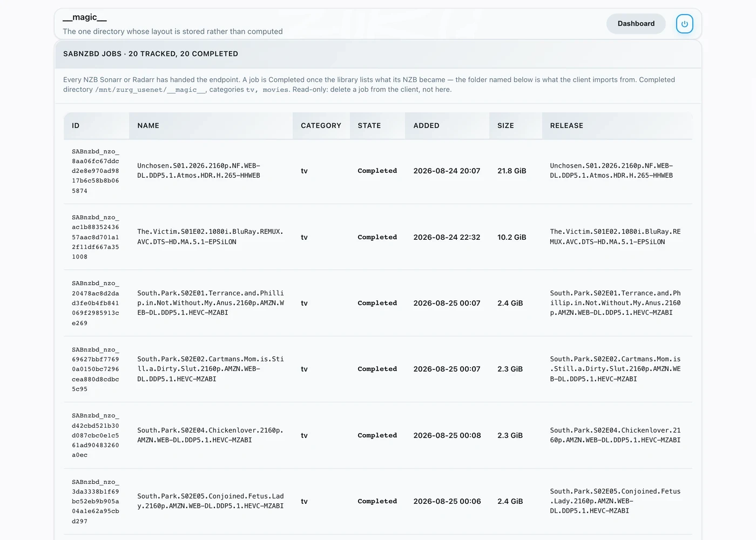
Task: Select The.Victim.S01E02 job name cell
Action: pos(210,237)
